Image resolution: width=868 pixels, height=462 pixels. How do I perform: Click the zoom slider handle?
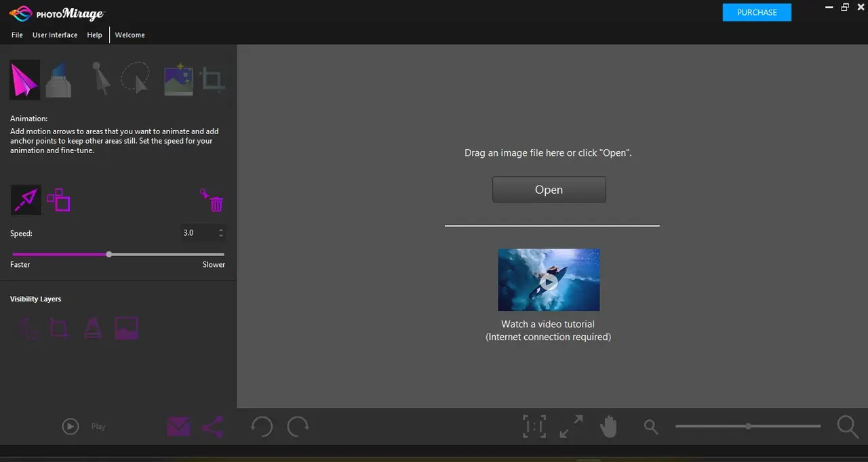tap(748, 426)
